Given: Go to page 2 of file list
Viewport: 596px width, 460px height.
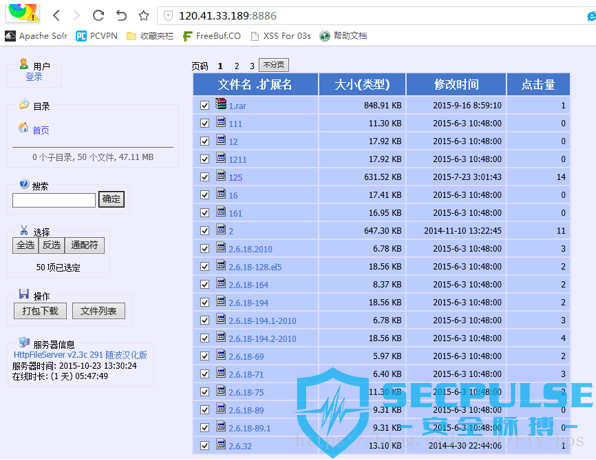Looking at the screenshot, I should pyautogui.click(x=237, y=66).
